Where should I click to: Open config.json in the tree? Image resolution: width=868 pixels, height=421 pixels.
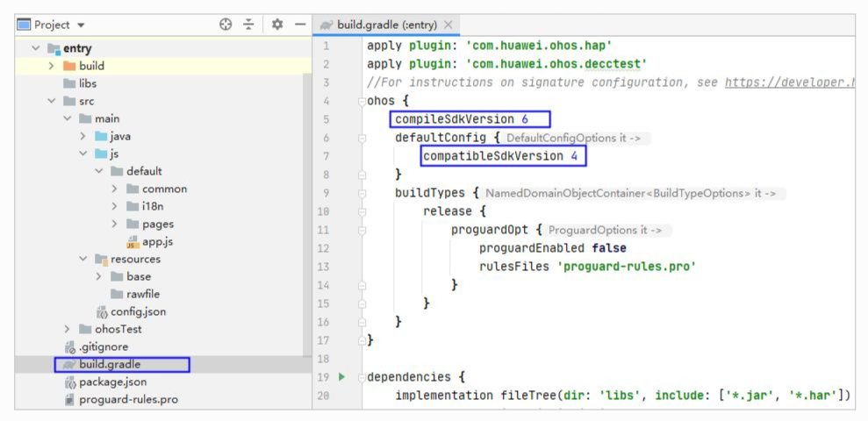pos(138,312)
